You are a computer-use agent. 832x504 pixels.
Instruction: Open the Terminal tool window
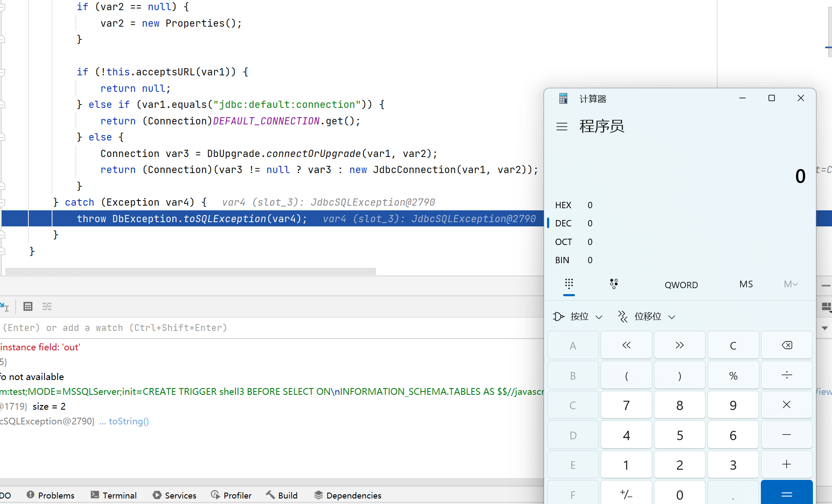[113, 495]
